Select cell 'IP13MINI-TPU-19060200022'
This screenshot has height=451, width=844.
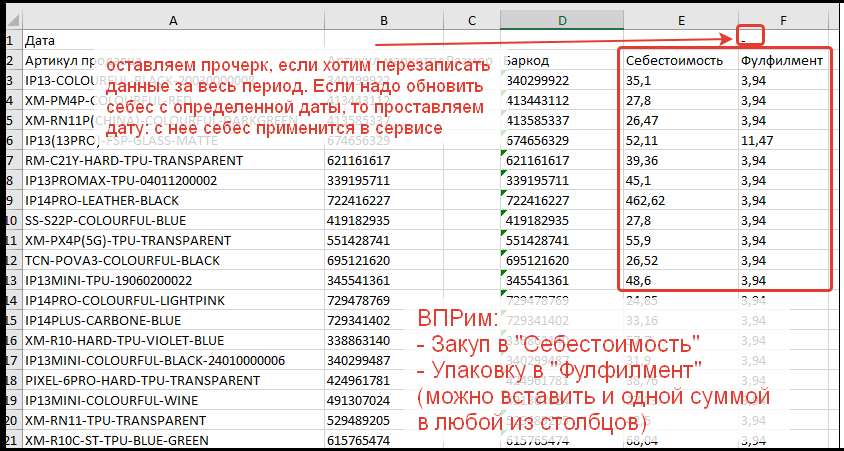pos(173,280)
